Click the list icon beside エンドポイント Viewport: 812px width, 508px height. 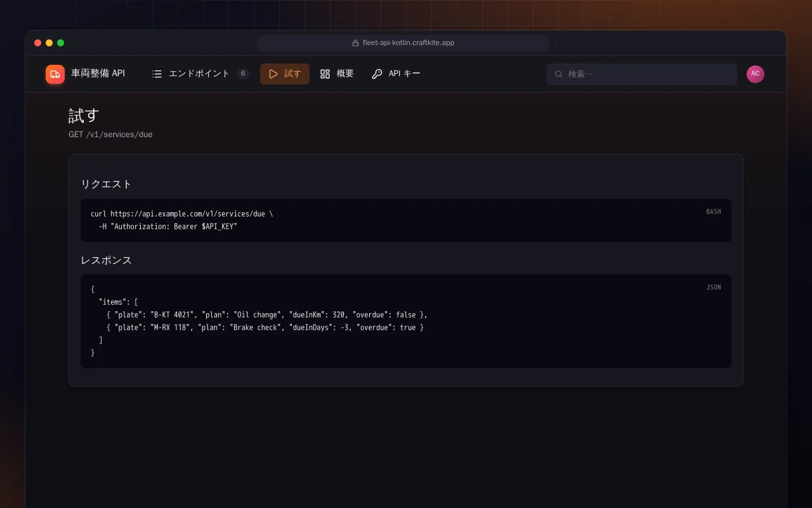(157, 74)
